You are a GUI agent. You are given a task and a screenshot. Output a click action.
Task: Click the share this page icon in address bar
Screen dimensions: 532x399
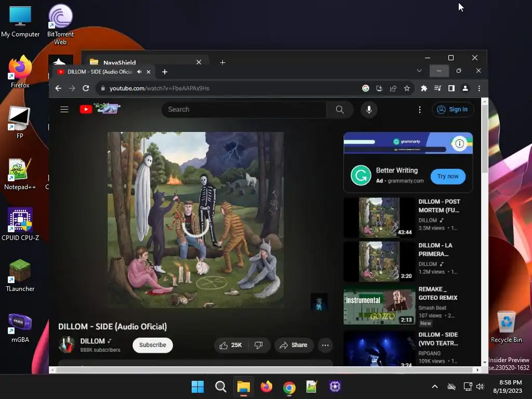tap(393, 88)
